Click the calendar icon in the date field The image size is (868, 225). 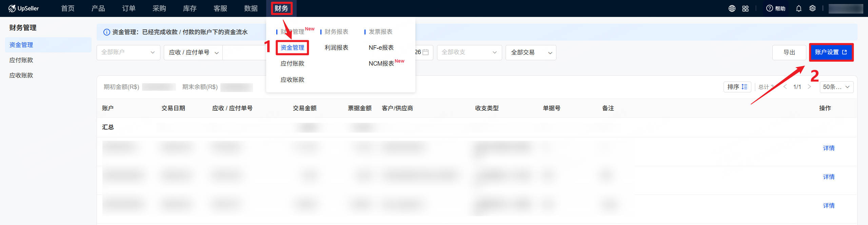pos(426,52)
